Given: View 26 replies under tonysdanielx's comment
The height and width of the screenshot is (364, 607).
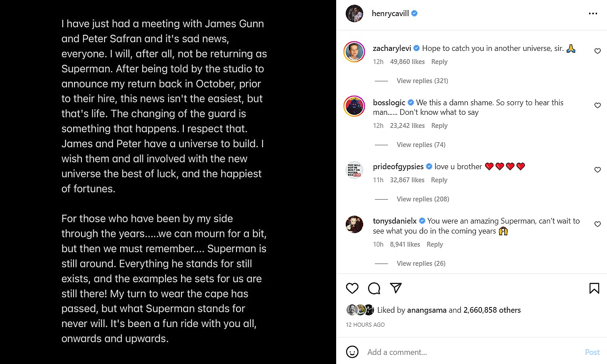Looking at the screenshot, I should click(x=421, y=264).
